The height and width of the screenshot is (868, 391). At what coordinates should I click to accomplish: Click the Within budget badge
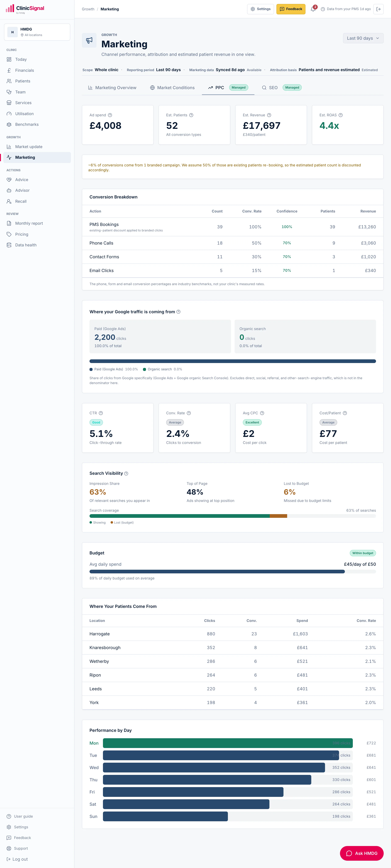[363, 553]
